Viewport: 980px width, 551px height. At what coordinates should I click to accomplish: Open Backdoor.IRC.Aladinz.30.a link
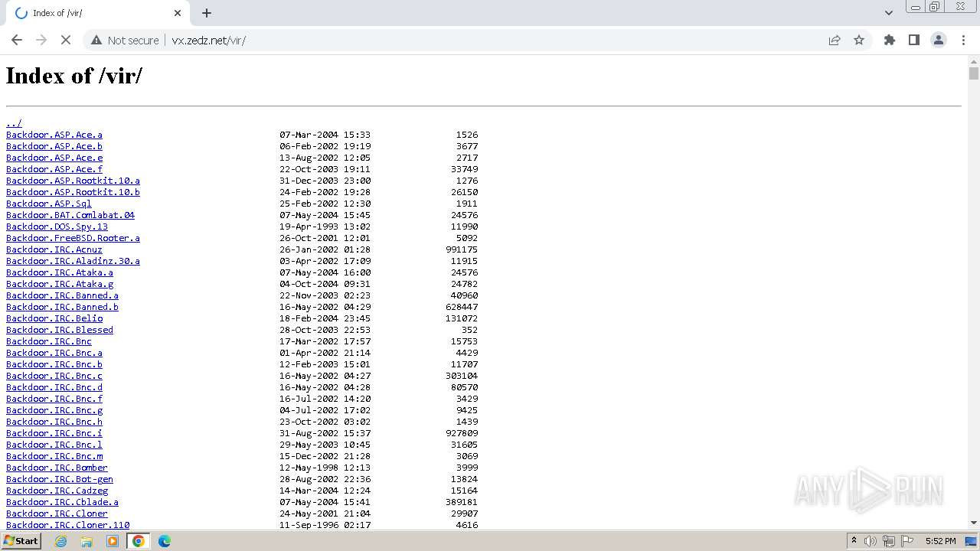point(73,261)
